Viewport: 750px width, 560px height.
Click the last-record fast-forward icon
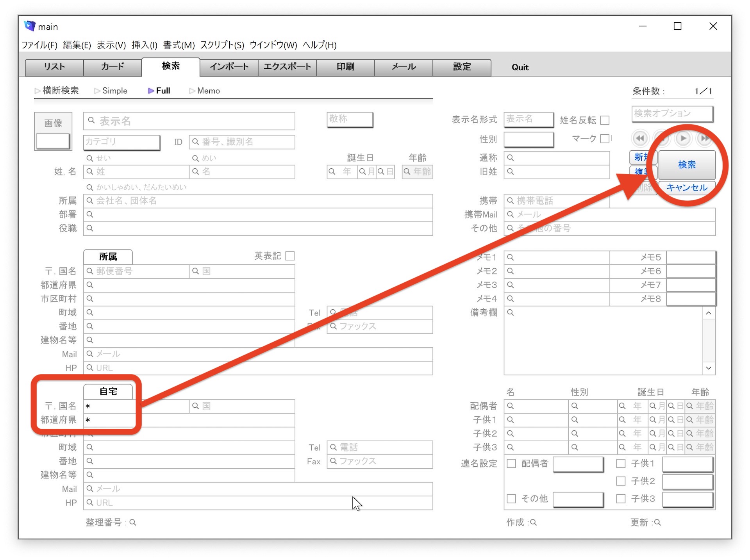(704, 138)
